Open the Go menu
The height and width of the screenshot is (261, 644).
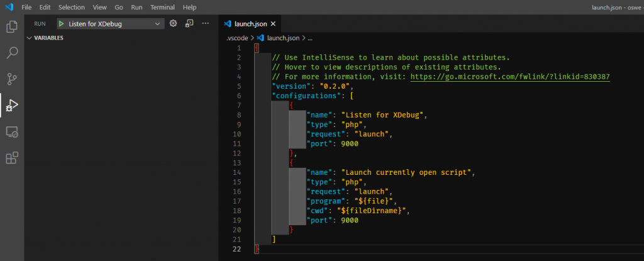click(x=119, y=8)
